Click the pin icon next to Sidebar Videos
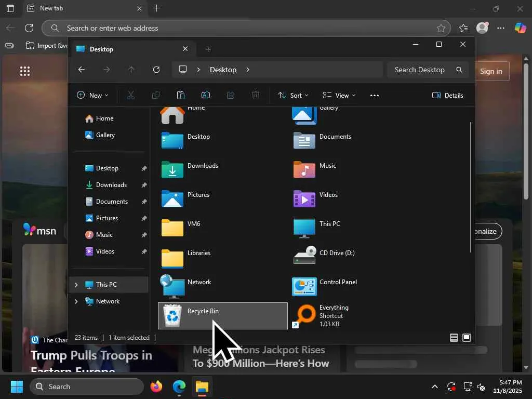The image size is (532, 399). (x=144, y=251)
